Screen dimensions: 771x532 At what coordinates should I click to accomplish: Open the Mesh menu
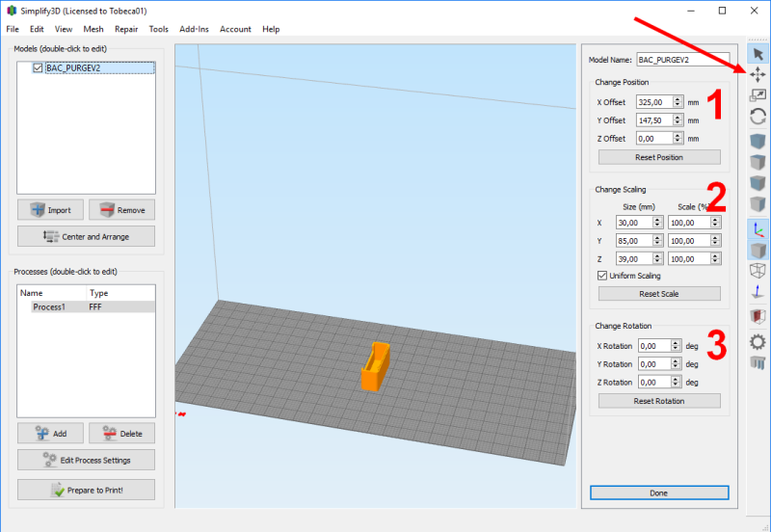click(x=93, y=29)
